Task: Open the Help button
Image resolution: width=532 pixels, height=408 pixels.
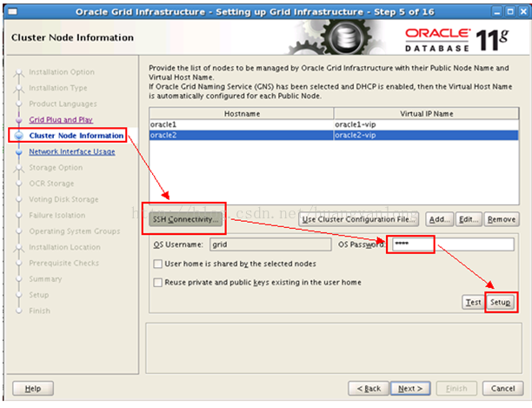Action: 33,388
